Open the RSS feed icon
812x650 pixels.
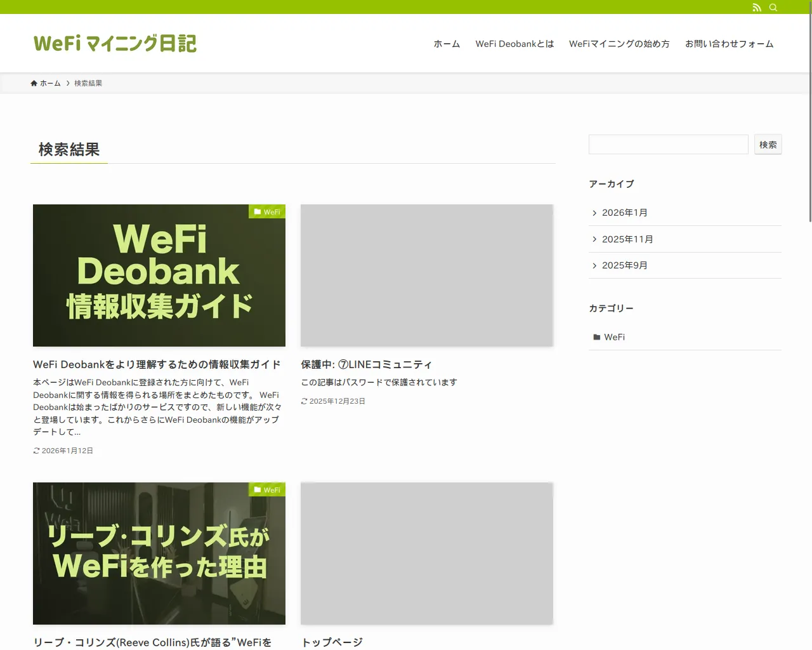coord(757,8)
